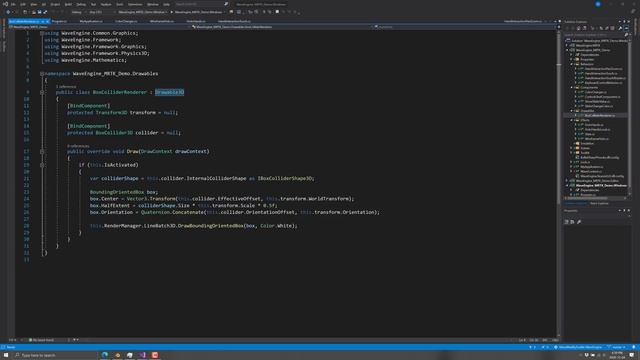Click the No issues found indicator
Screen dimensions: 640x360
coord(41,340)
